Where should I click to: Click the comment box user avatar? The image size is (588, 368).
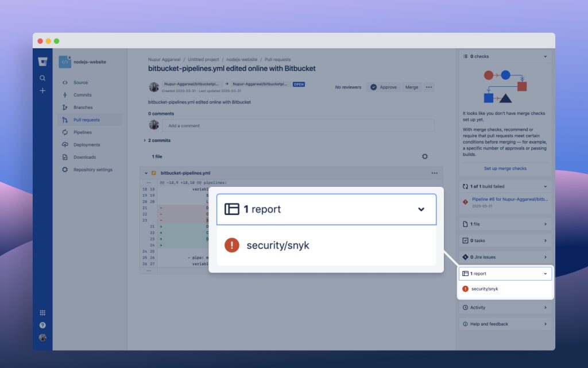coord(154,125)
